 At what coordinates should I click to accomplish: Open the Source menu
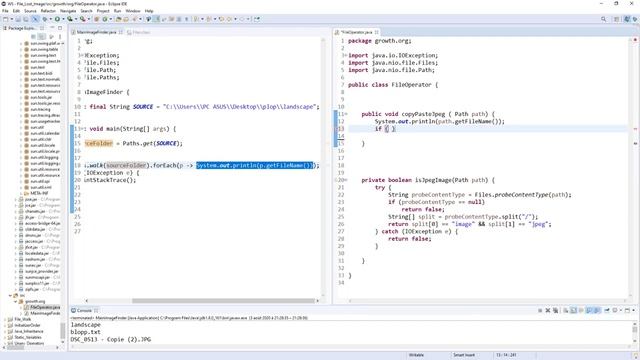coord(30,11)
